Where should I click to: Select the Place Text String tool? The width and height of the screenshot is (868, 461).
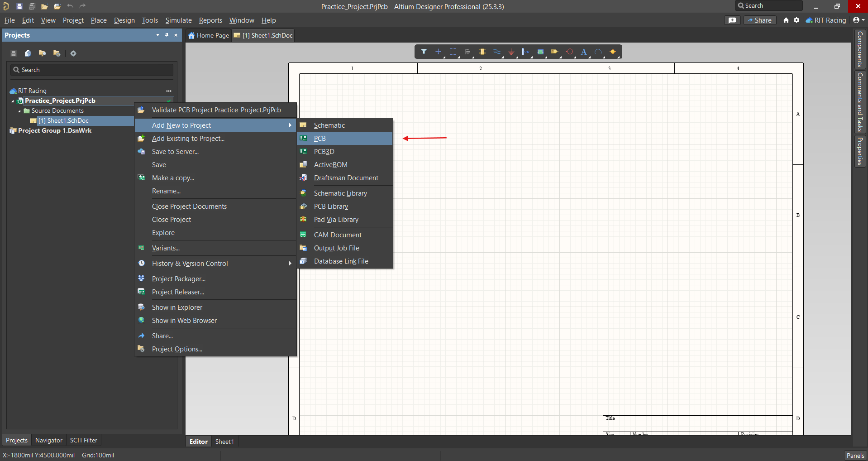(x=584, y=52)
